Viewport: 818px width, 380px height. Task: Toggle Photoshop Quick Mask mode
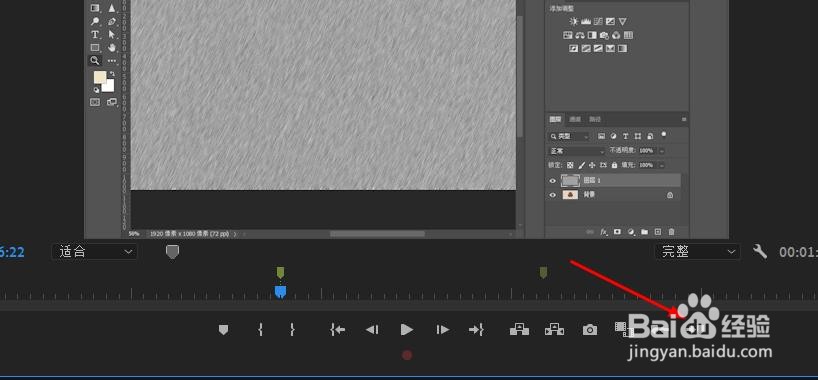pos(95,102)
